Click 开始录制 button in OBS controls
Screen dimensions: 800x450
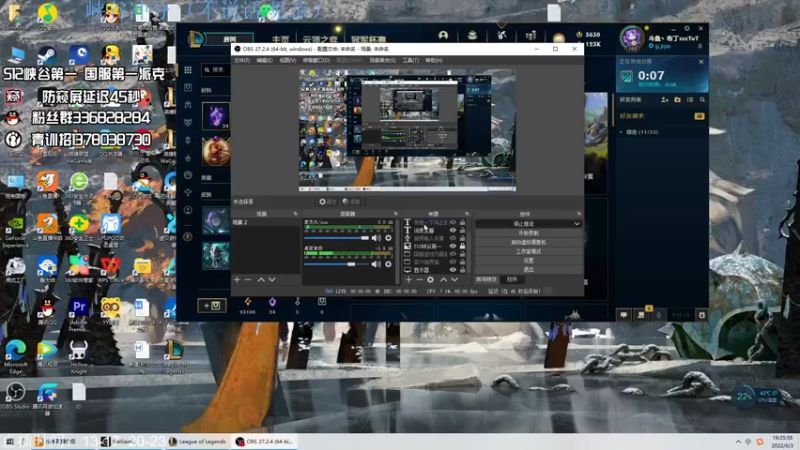(529, 233)
